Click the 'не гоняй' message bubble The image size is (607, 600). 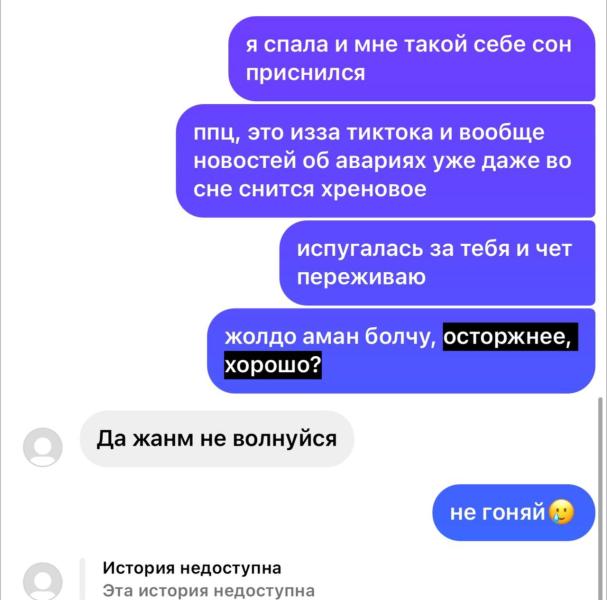pyautogui.click(x=514, y=512)
